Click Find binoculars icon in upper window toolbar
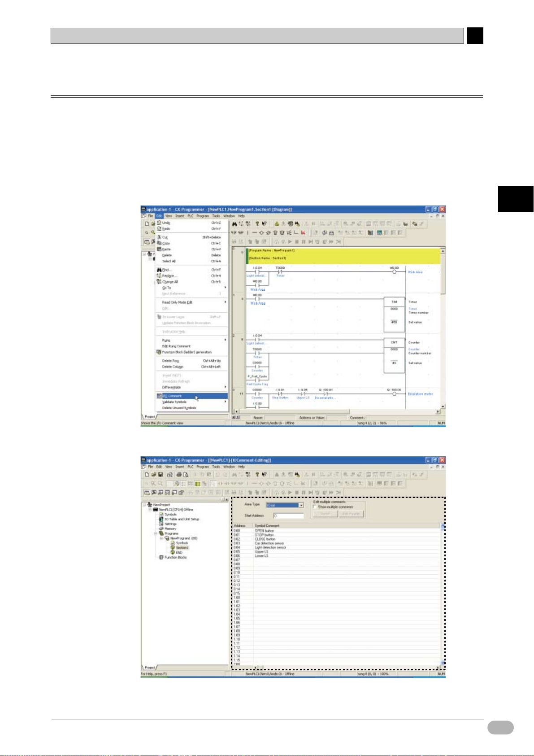 tap(234, 223)
